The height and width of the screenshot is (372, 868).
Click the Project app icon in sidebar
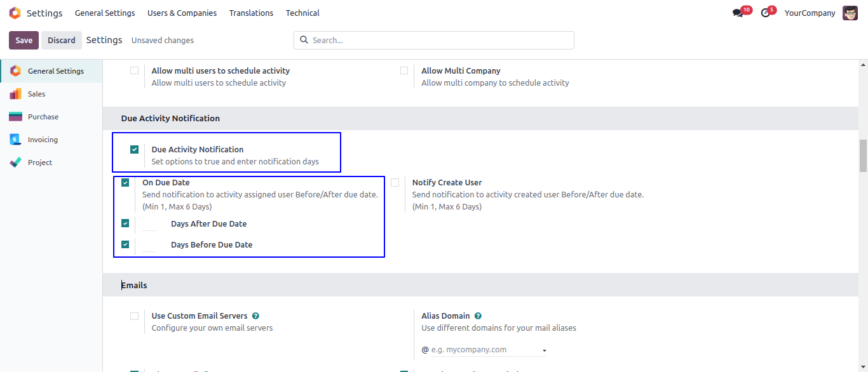[x=15, y=163]
